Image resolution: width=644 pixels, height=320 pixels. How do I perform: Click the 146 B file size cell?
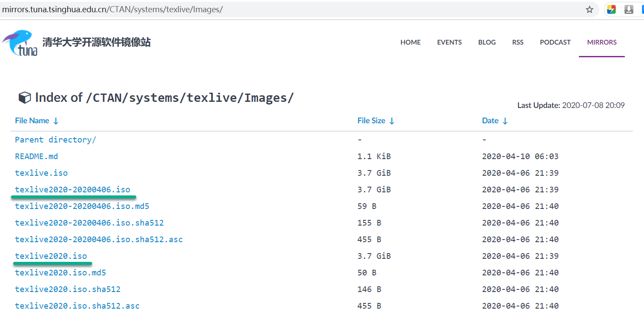pos(369,289)
